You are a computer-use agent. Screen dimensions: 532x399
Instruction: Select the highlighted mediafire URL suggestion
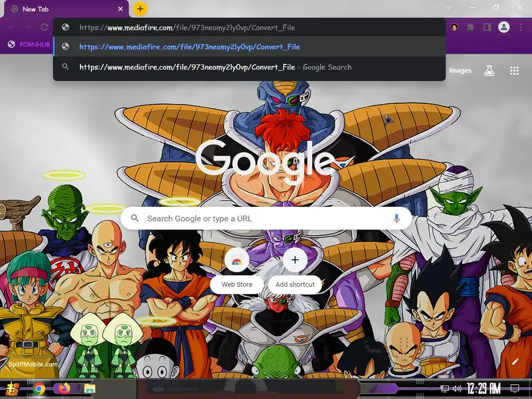[x=249, y=47]
